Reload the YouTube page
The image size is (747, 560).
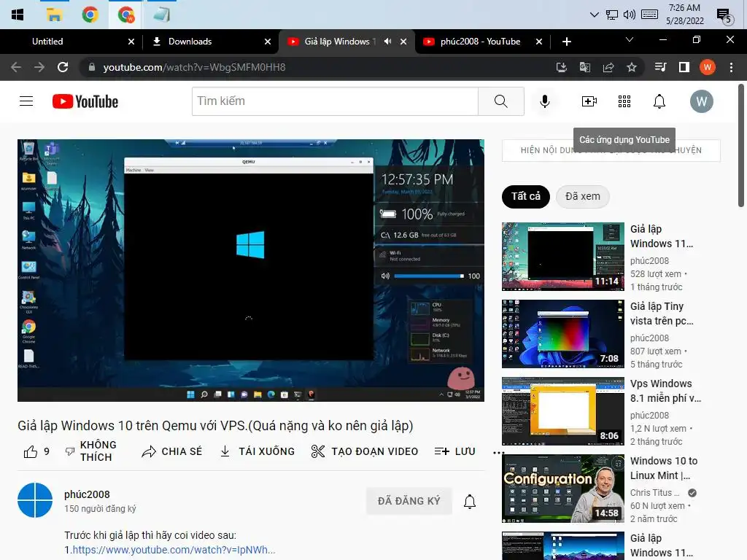(63, 67)
